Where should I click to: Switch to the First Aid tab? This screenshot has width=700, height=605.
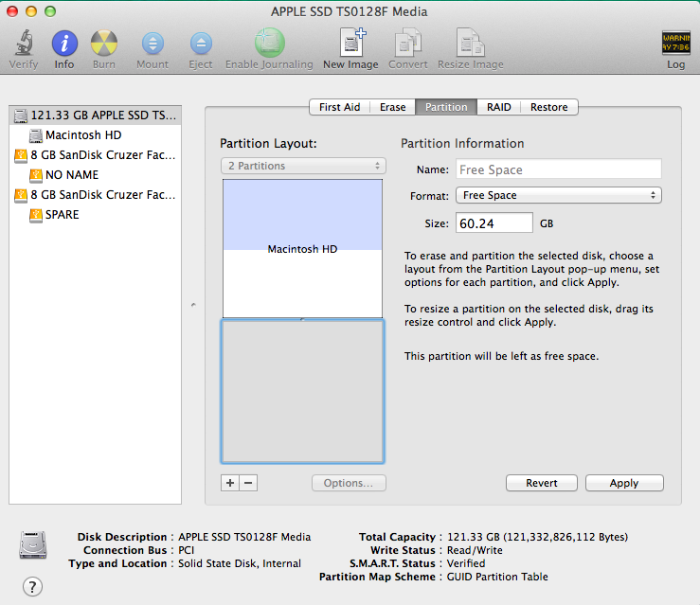point(340,107)
